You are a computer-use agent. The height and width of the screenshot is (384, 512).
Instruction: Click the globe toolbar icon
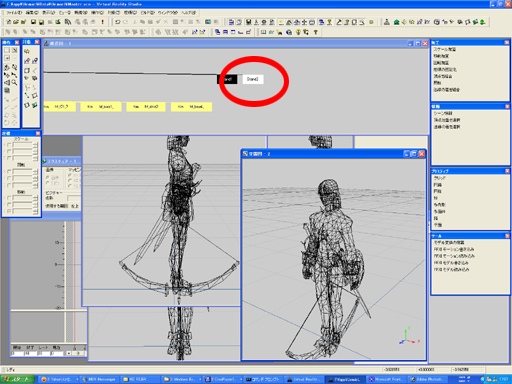coord(289,32)
